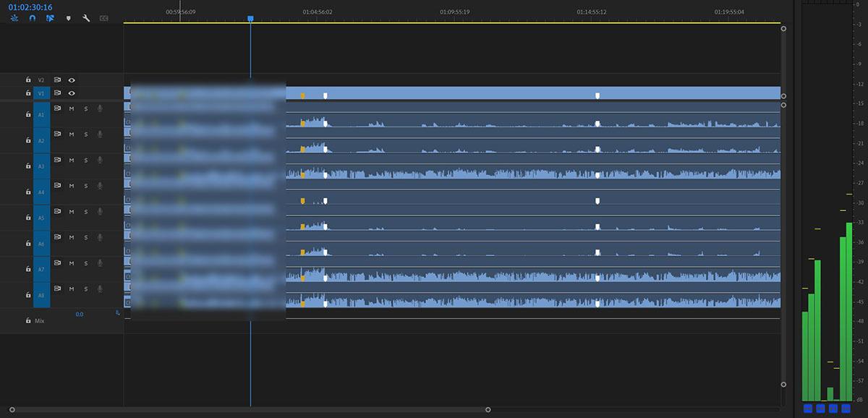Toggle linked selection icon
This screenshot has width=868, height=418.
(x=50, y=18)
